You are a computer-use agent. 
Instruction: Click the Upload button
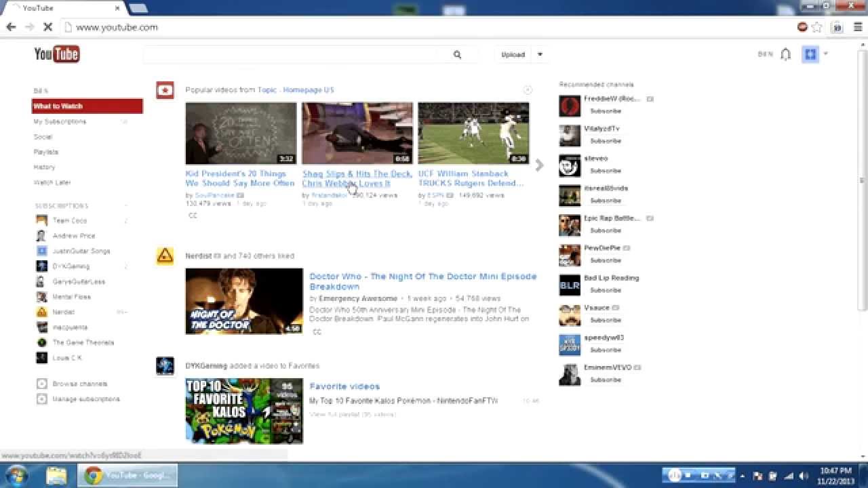tap(513, 55)
